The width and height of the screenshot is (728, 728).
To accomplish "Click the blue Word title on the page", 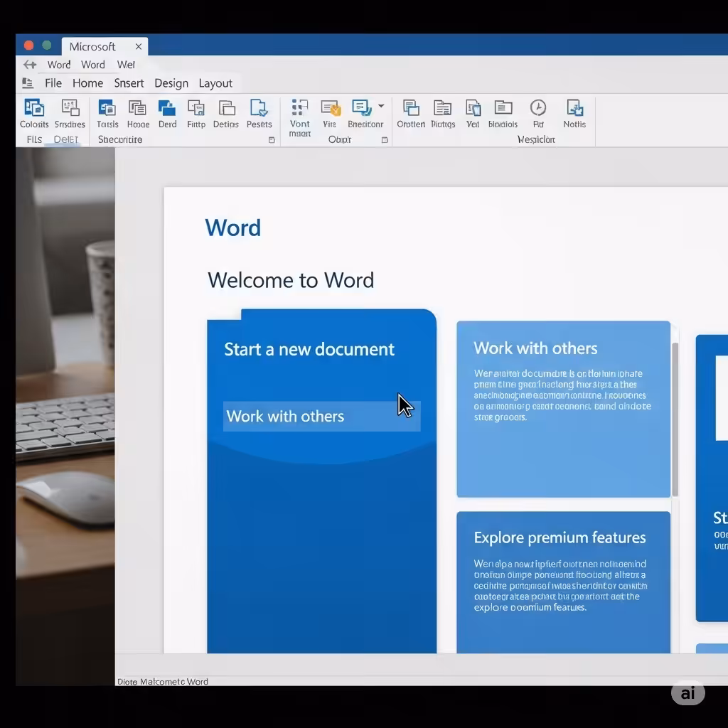I will click(x=233, y=227).
